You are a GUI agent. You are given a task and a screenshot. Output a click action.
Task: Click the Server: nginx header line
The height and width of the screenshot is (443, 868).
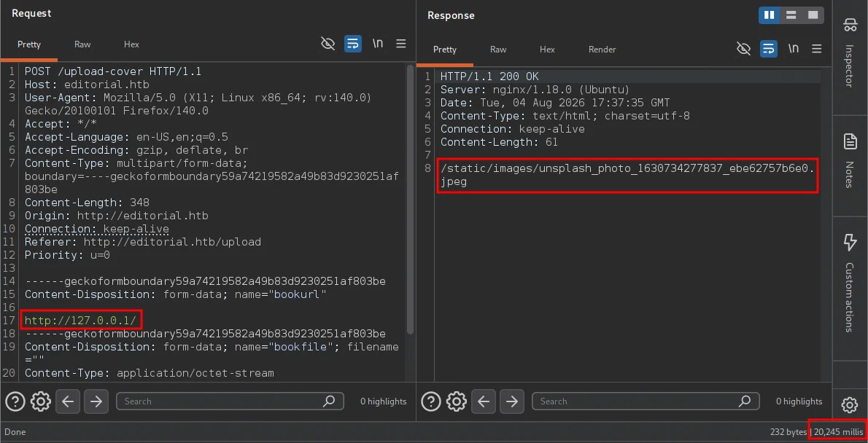[x=535, y=90]
